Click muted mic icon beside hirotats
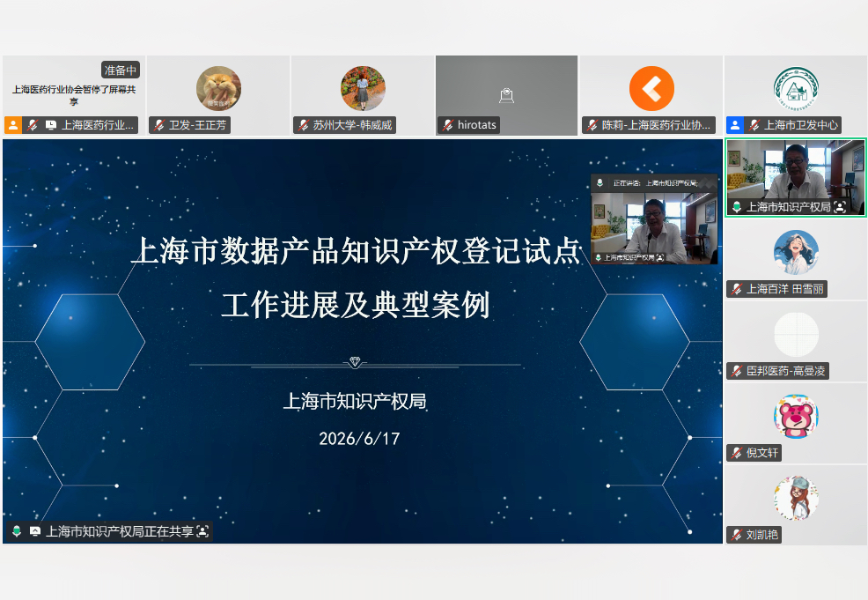This screenshot has width=868, height=600. (x=448, y=125)
